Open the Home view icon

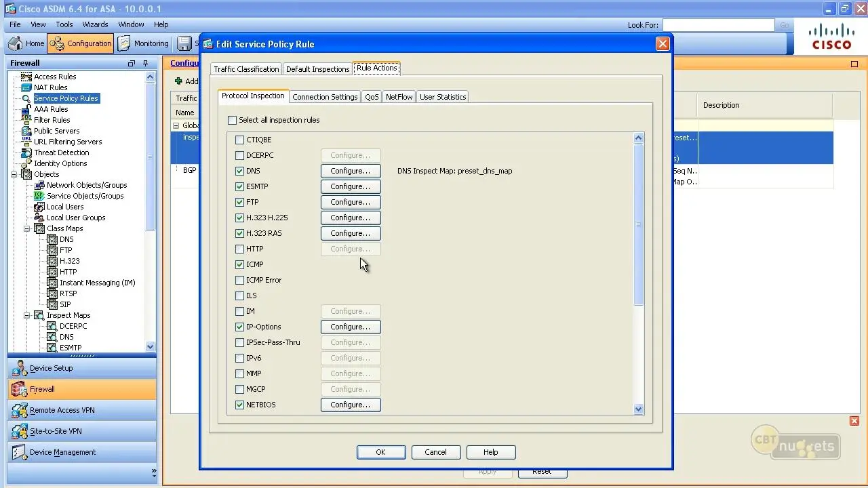[16, 43]
